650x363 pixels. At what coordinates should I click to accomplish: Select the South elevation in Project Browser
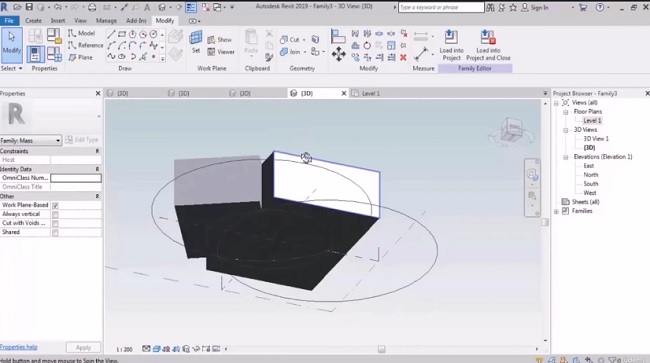[x=590, y=184]
